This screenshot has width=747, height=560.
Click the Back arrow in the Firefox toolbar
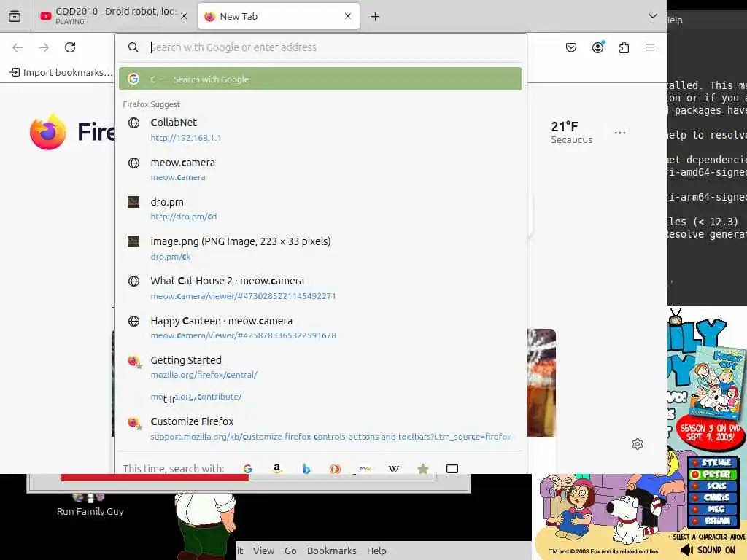coord(18,47)
